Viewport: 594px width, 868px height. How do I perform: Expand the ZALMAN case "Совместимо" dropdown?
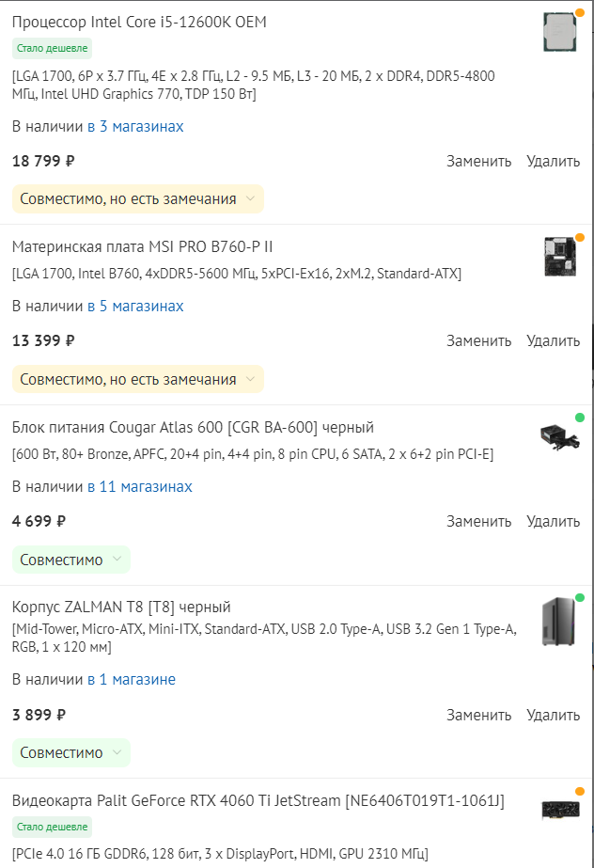[x=70, y=752]
